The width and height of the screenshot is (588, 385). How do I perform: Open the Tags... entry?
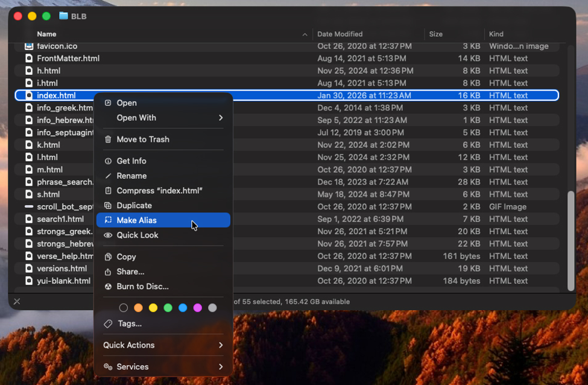click(163, 323)
